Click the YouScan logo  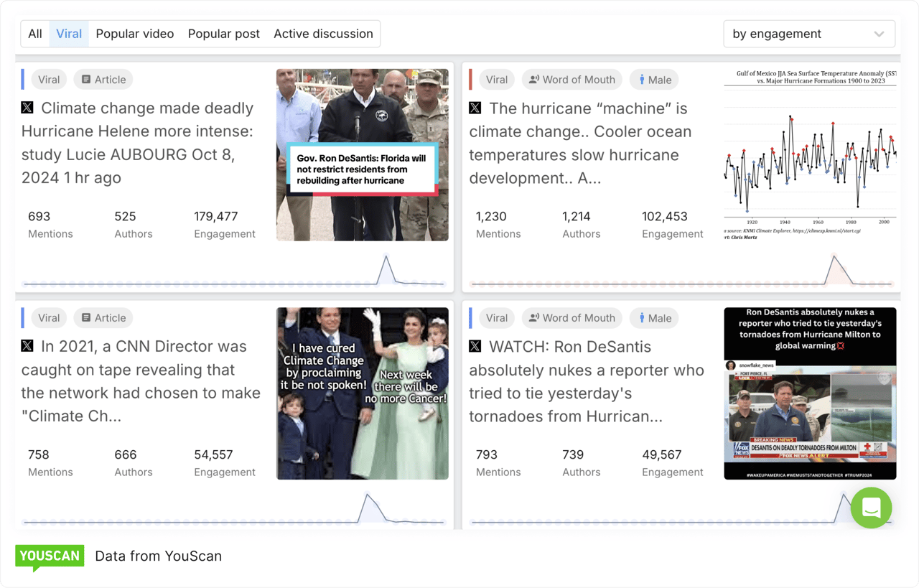tap(49, 556)
